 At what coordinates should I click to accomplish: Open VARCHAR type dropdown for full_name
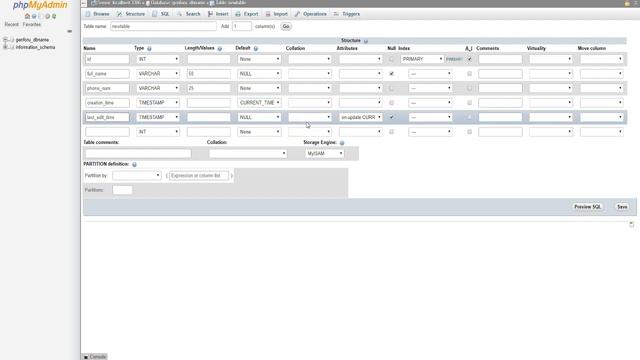[x=158, y=74]
